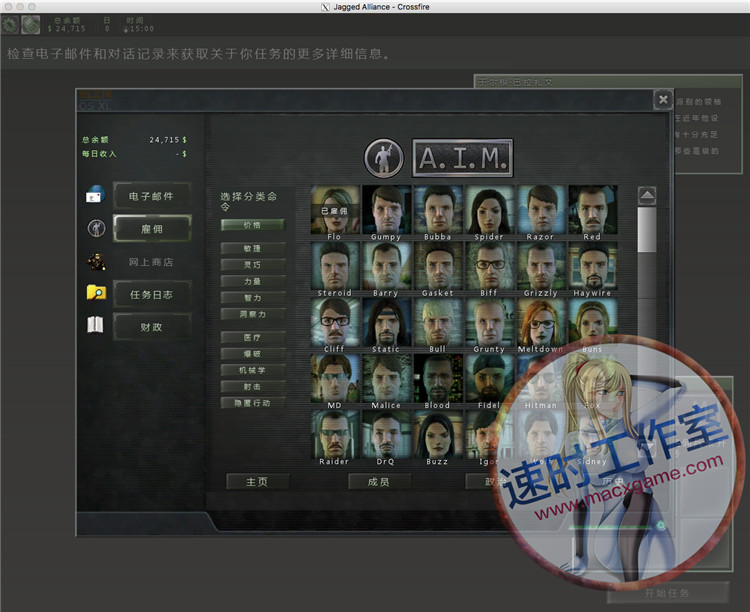
Task: Click the finance book icon
Action: pyautogui.click(x=95, y=325)
